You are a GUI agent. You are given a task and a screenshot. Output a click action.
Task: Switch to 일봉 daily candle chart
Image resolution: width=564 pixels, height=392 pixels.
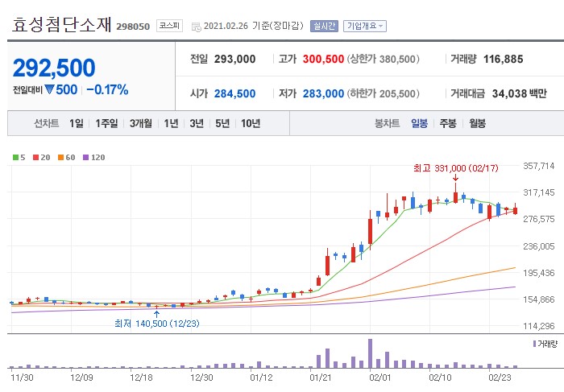(x=420, y=124)
